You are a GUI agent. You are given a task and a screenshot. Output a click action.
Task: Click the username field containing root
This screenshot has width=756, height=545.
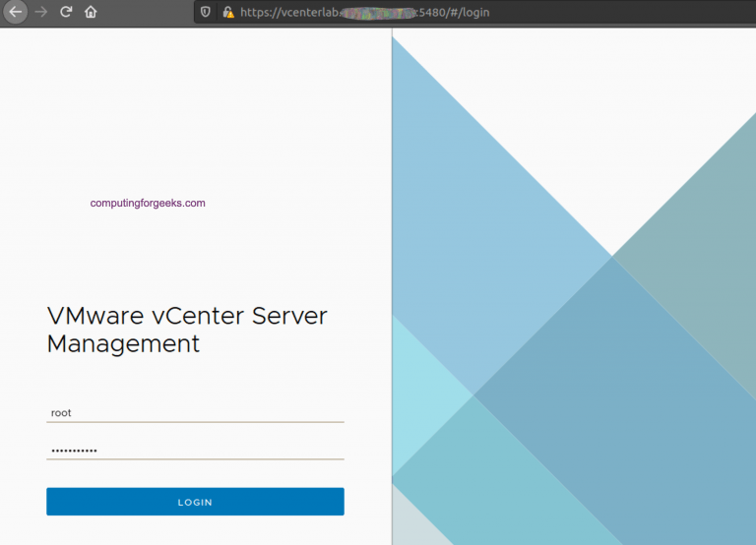195,413
